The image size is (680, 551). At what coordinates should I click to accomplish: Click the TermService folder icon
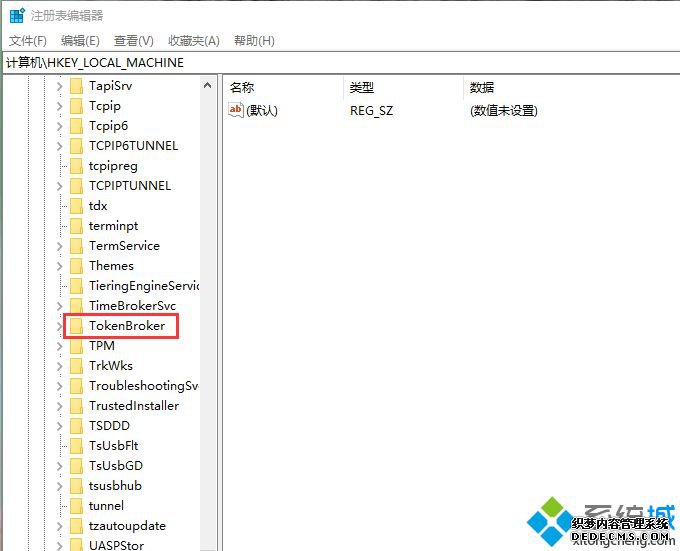point(76,246)
